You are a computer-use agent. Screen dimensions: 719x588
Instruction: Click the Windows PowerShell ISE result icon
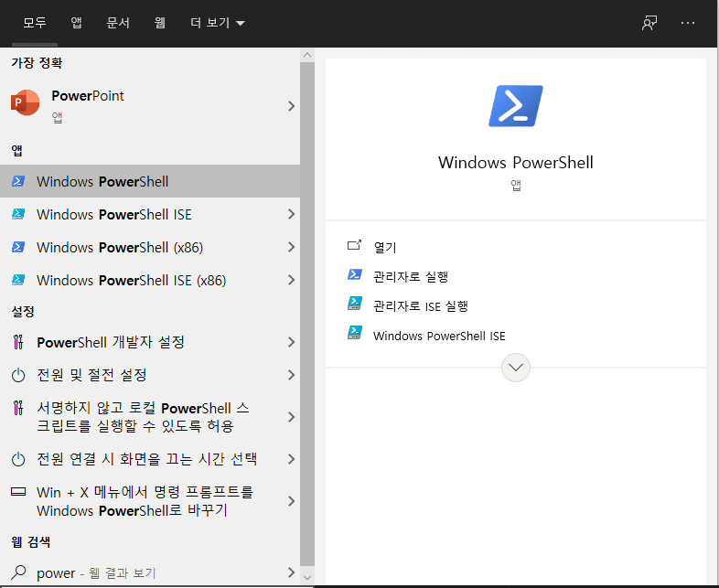pyautogui.click(x=17, y=214)
